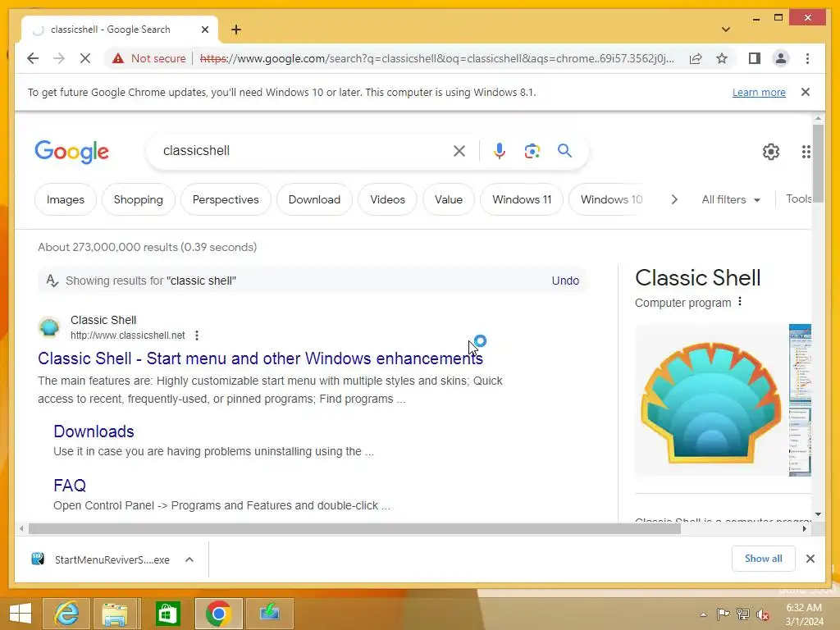Open the Google apps grid
Screen dimensions: 840x630
[806, 152]
